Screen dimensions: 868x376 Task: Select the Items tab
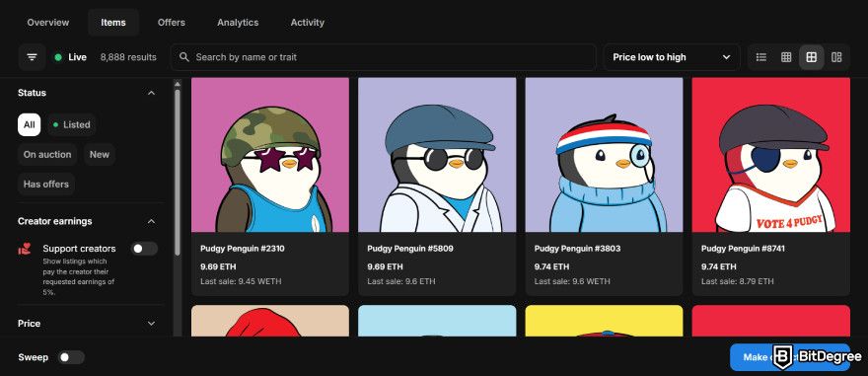click(113, 23)
